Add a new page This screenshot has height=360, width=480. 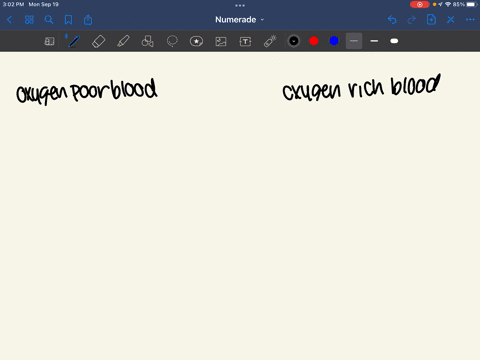pyautogui.click(x=431, y=20)
